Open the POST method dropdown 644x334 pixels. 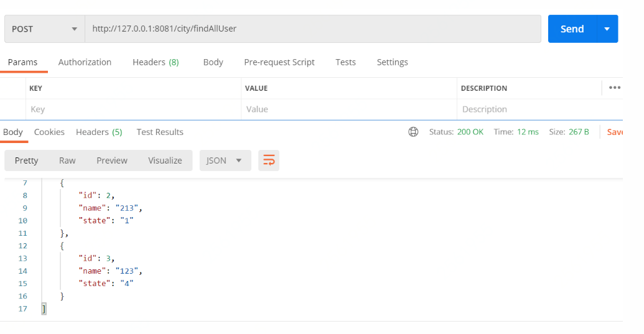[45, 29]
